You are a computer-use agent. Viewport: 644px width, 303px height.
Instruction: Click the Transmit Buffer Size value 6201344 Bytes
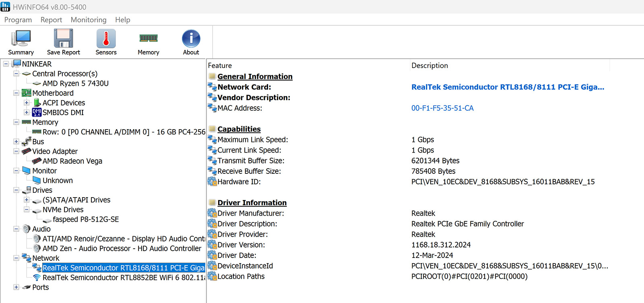435,161
